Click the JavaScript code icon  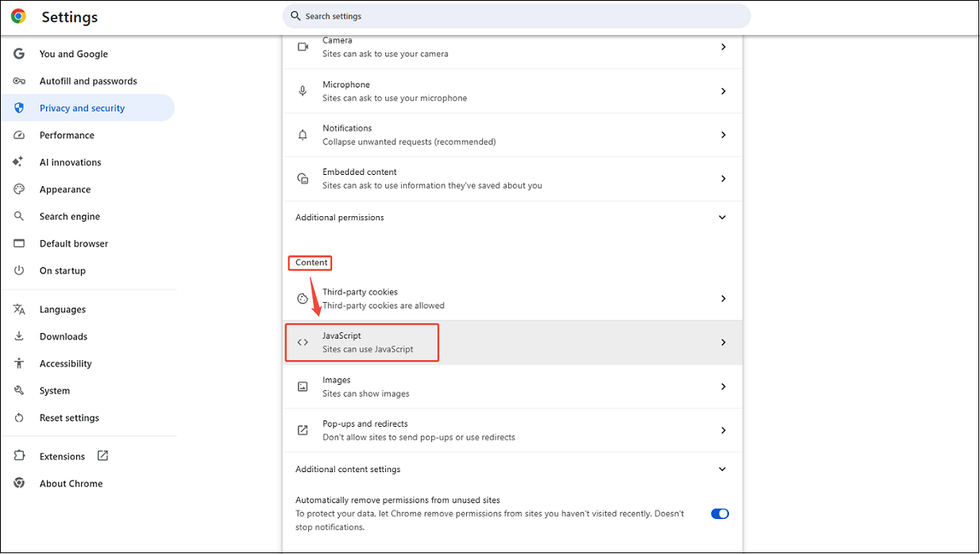point(303,342)
